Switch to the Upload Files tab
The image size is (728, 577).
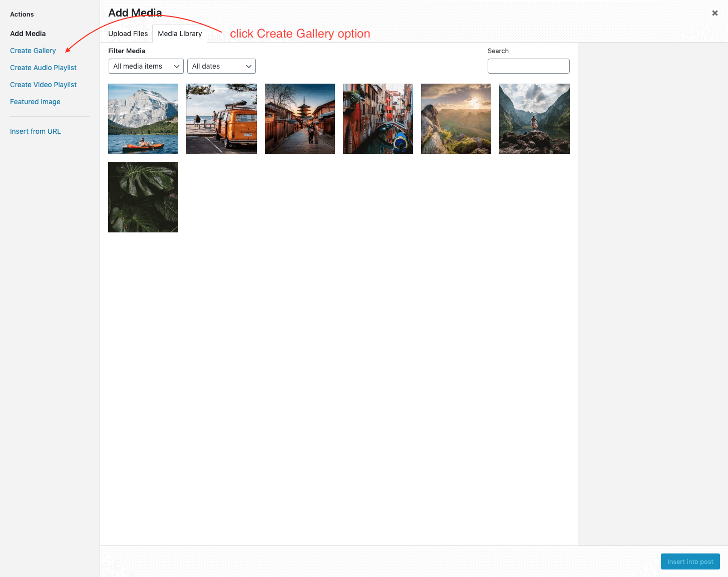(x=128, y=34)
